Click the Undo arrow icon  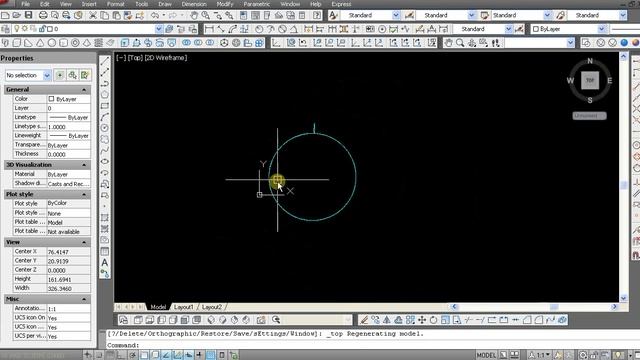coord(155,16)
